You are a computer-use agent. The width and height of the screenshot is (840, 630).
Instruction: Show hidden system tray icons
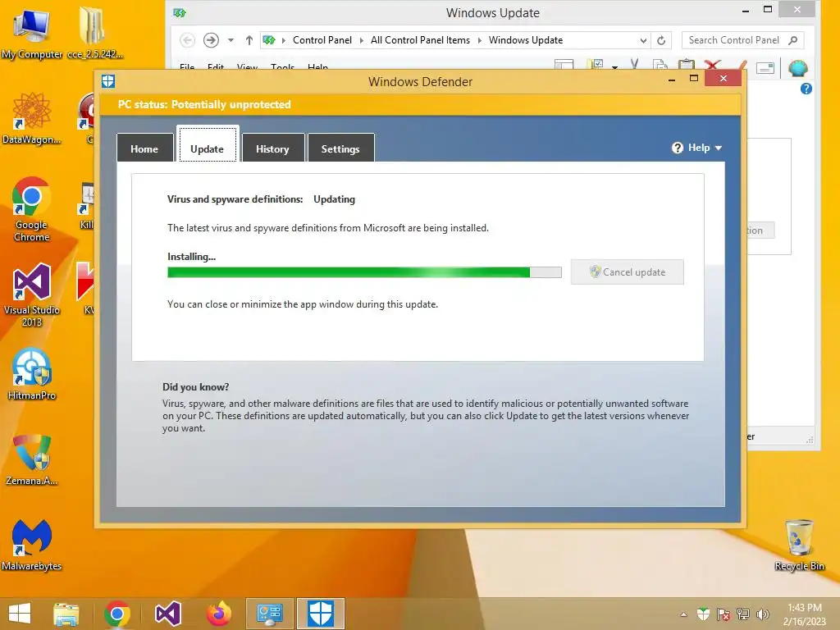(x=683, y=614)
